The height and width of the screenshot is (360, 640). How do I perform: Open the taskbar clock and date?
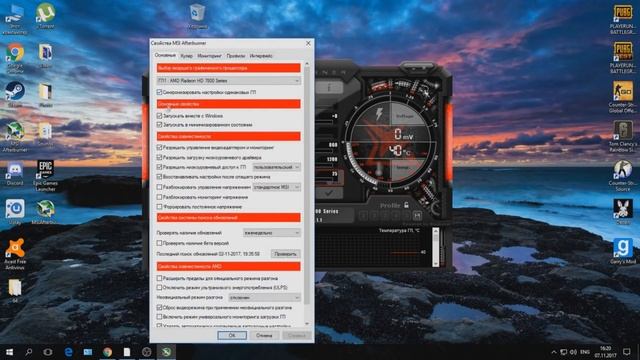pos(605,352)
